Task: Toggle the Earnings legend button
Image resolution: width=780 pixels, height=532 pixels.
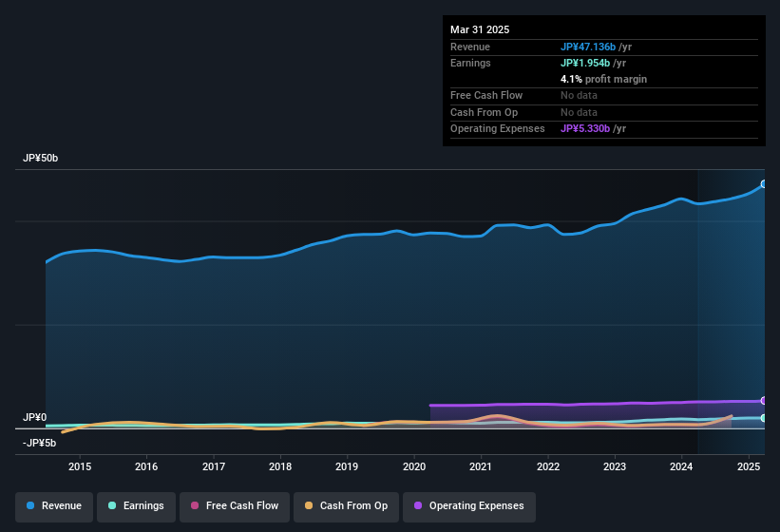Action: click(136, 506)
